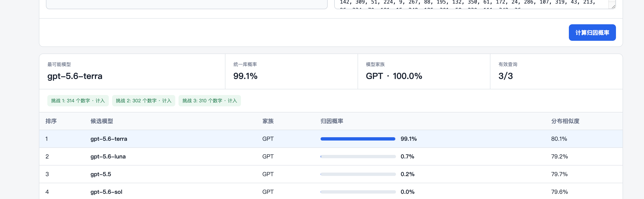Select the gpt-5.6-terra table row name
Screen dimensions: 644x199
tap(109, 139)
